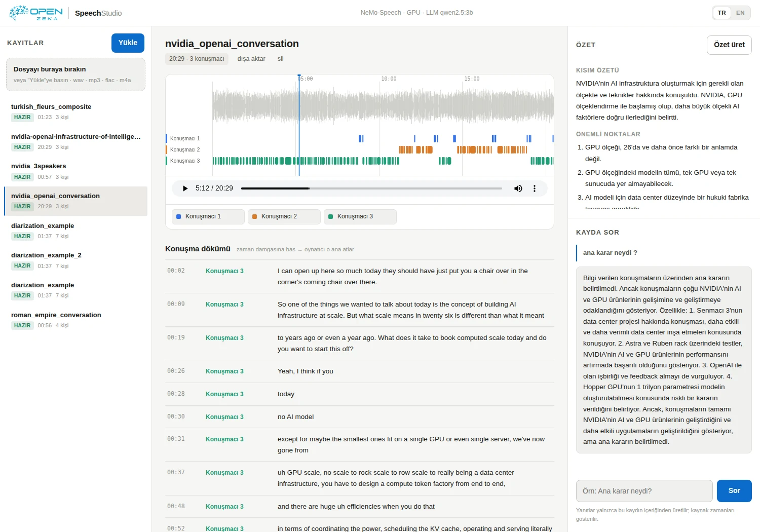This screenshot has height=532, width=760.
Task: Jump to the 00:31 transcript timestamp
Action: [x=176, y=439]
